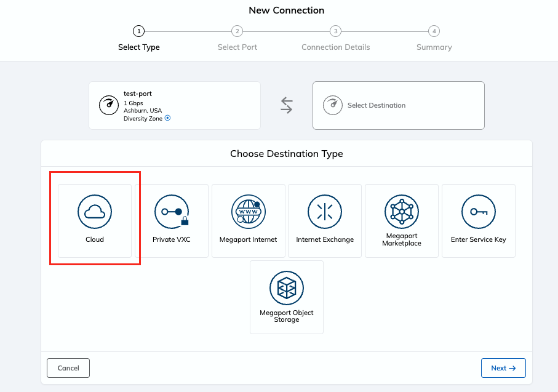Jump to step 3 circle
The height and width of the screenshot is (392, 558).
point(335,31)
